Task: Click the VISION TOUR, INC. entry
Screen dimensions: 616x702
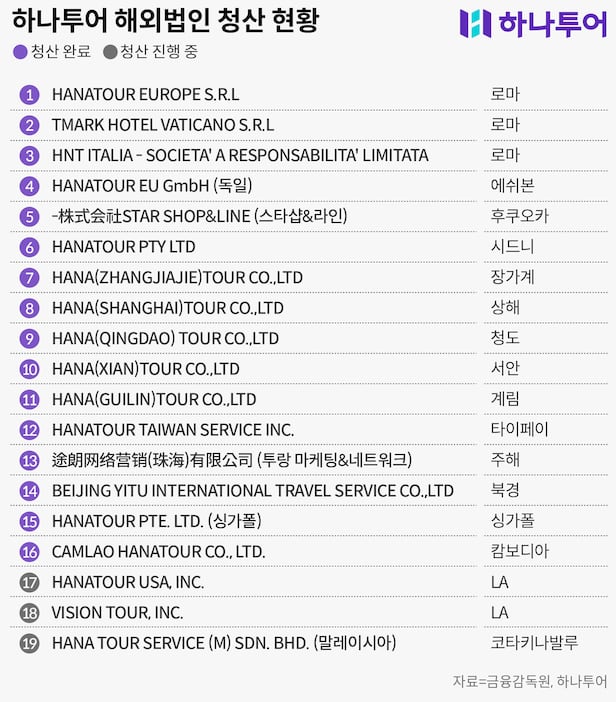Action: tap(117, 612)
